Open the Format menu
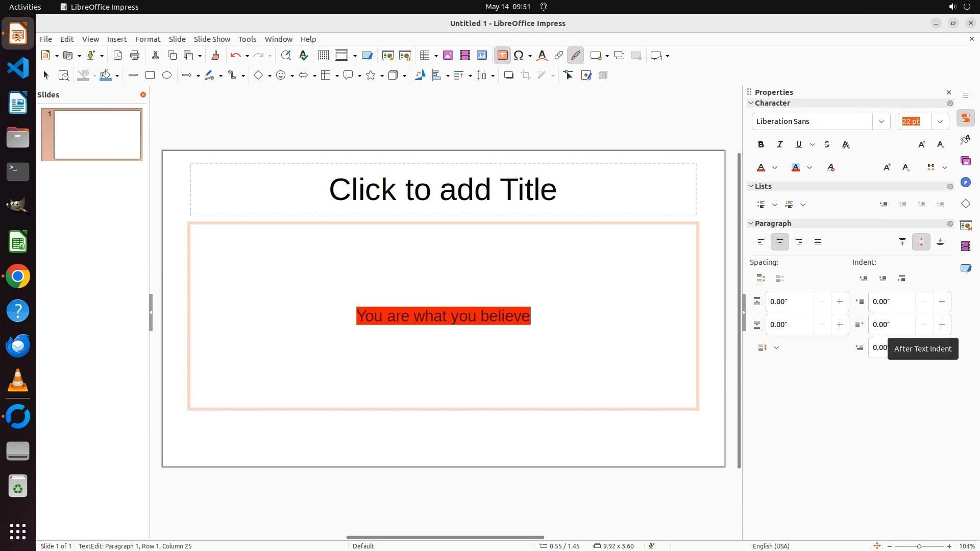Screen dimensions: 980x551 pos(148,39)
